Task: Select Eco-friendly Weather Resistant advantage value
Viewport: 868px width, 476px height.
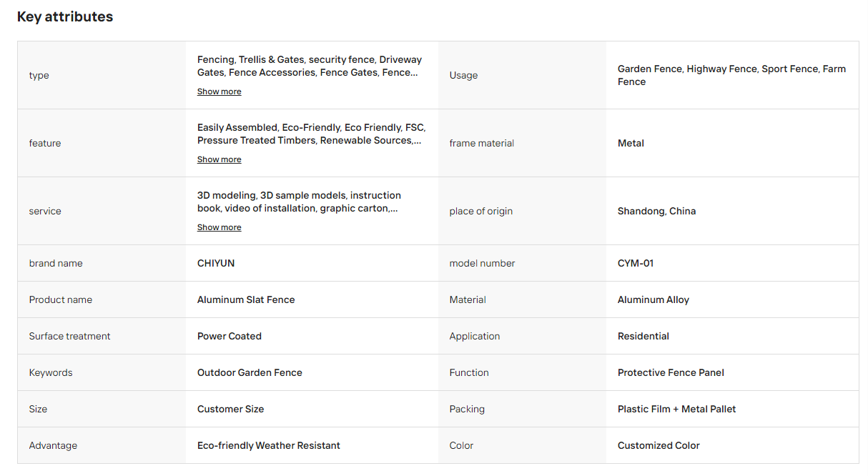Action: (269, 445)
